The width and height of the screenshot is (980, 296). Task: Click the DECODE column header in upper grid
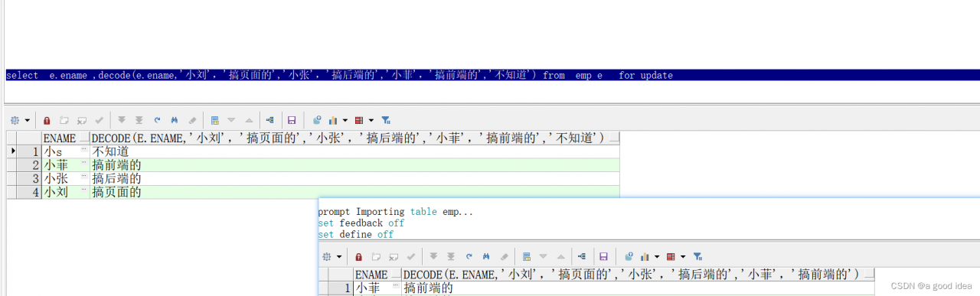pos(354,138)
